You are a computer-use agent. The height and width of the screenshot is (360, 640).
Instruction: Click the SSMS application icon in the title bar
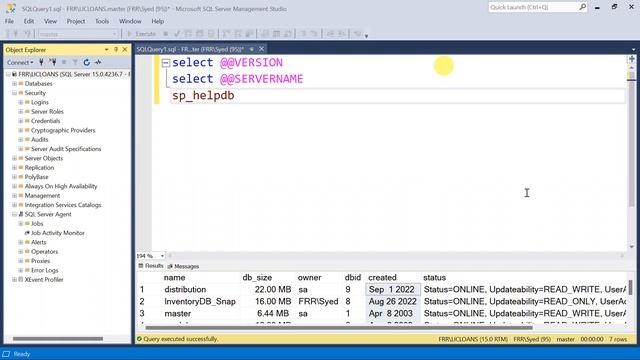11,8
